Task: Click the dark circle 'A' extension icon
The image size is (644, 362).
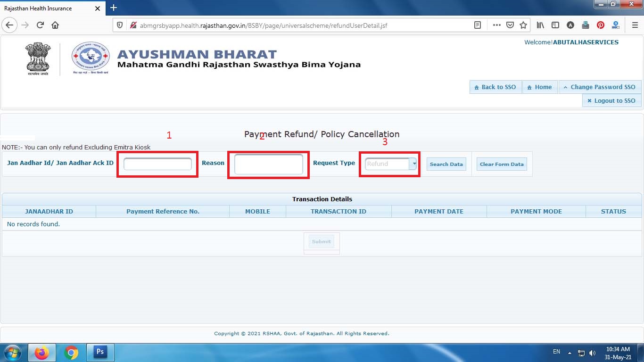Action: click(570, 25)
